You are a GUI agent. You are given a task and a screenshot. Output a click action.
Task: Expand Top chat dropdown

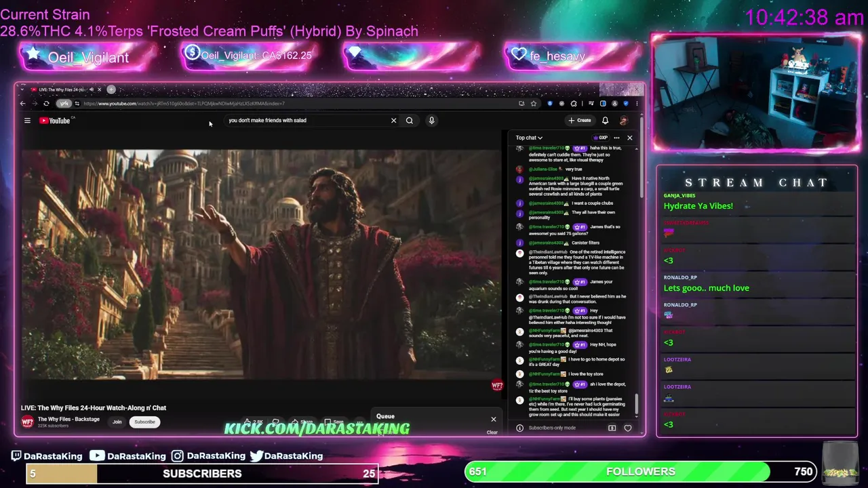click(x=529, y=138)
